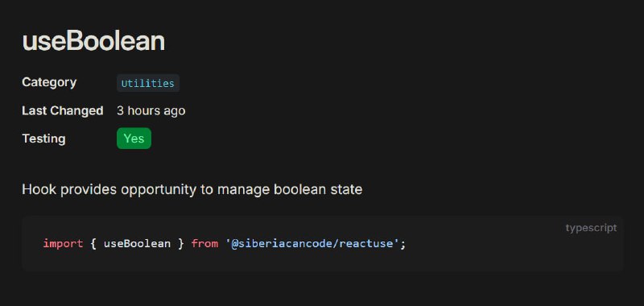The image size is (644, 306).
Task: Click the Yes testing badge
Action: pos(134,139)
